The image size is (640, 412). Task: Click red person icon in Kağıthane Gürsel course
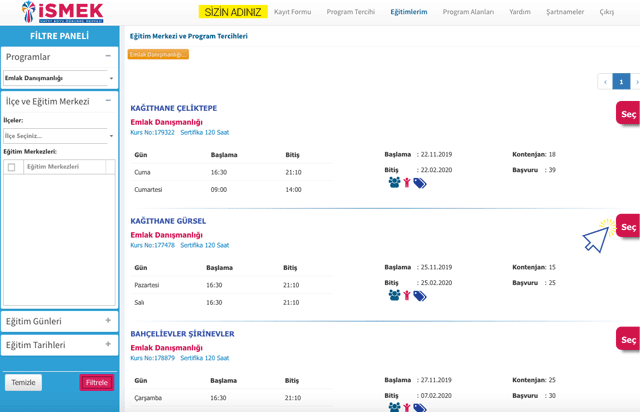407,295
